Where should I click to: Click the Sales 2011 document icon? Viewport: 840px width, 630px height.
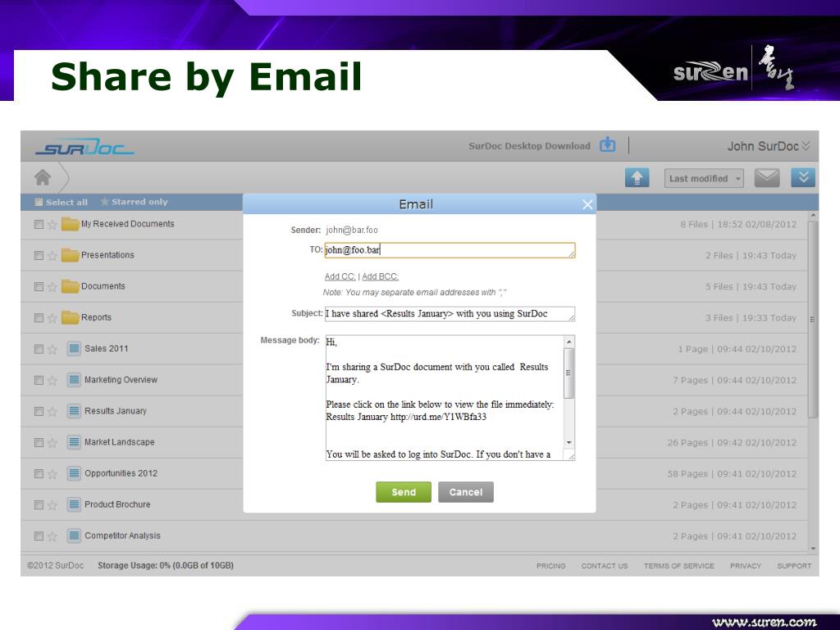[x=74, y=348]
